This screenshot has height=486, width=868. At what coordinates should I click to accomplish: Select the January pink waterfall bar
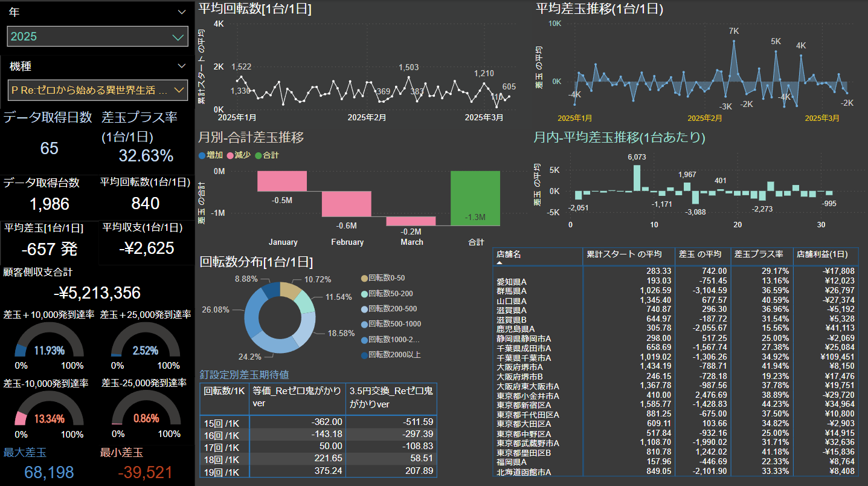point(282,181)
